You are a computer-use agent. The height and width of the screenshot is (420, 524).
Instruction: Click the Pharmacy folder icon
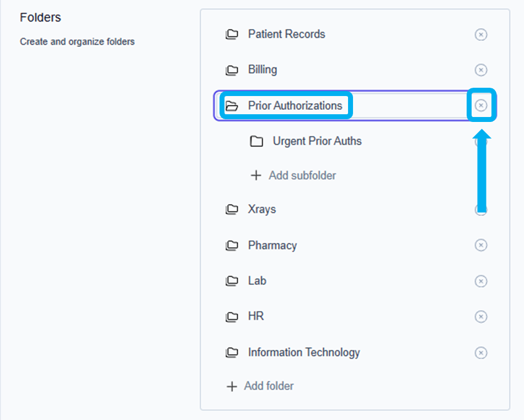(232, 246)
